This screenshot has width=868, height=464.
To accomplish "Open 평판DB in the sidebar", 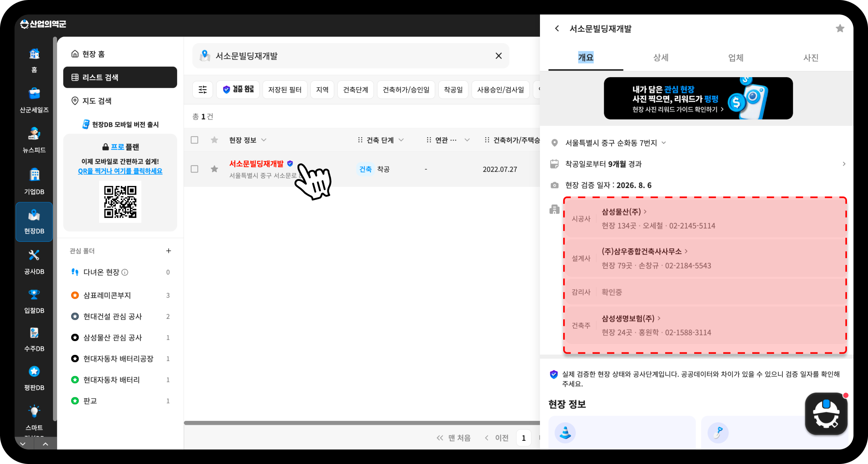I will click(x=34, y=378).
